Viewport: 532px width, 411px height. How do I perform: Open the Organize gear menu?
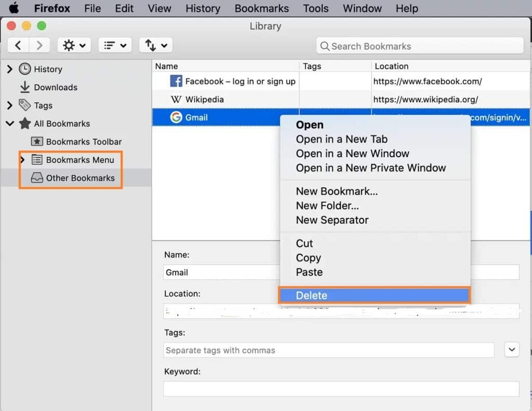point(74,45)
